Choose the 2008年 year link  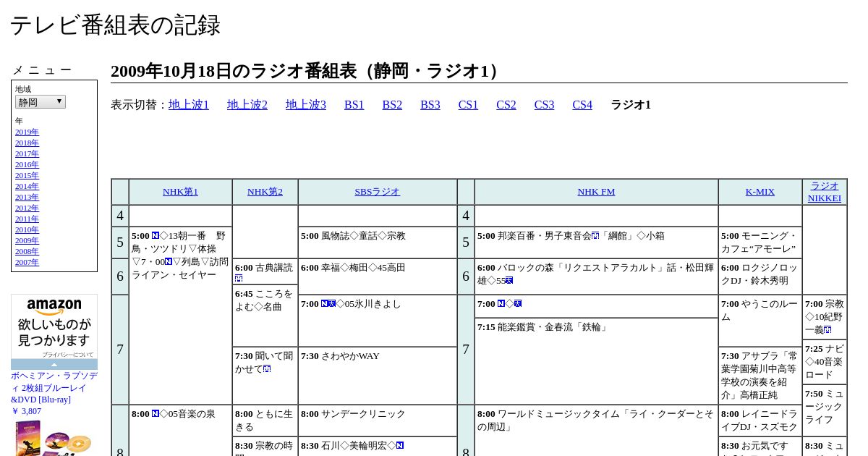coord(27,252)
